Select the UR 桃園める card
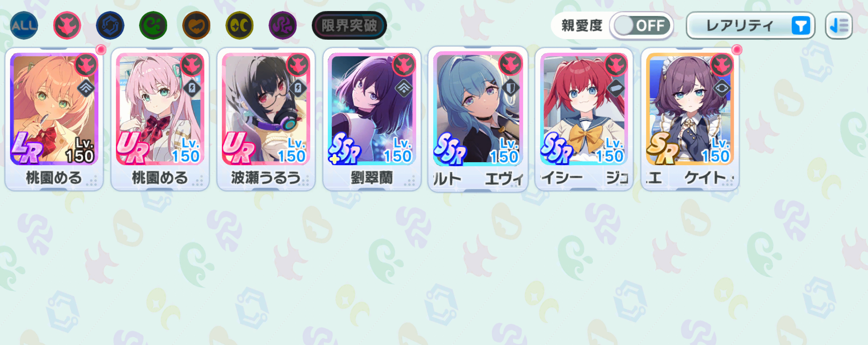Screen dimensions: 868x345 pos(160,119)
